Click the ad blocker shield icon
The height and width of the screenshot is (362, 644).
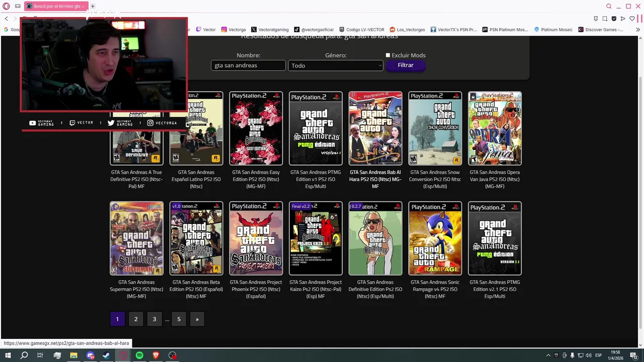click(614, 19)
